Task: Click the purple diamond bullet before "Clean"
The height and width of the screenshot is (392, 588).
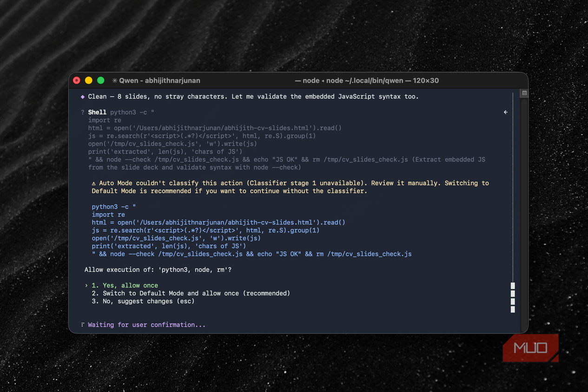Action: tap(83, 97)
